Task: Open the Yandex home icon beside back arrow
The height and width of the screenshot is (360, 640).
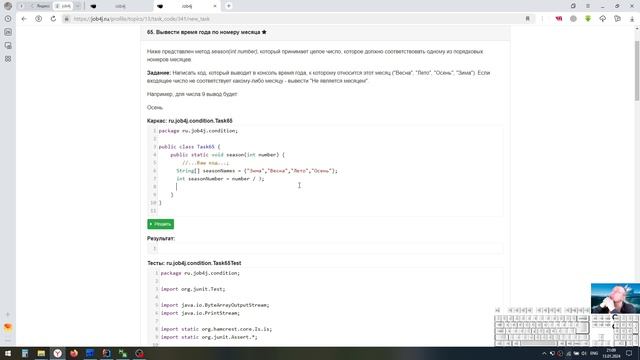Action: 38,19
